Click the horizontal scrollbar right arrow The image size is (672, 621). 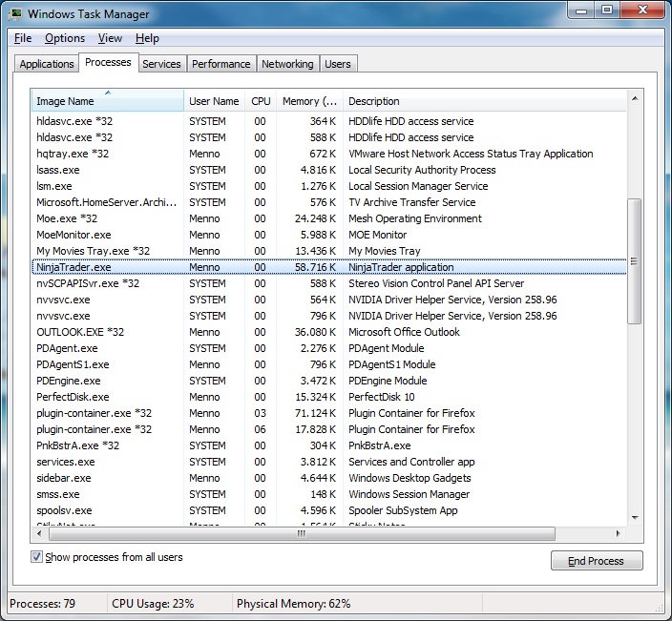click(618, 533)
